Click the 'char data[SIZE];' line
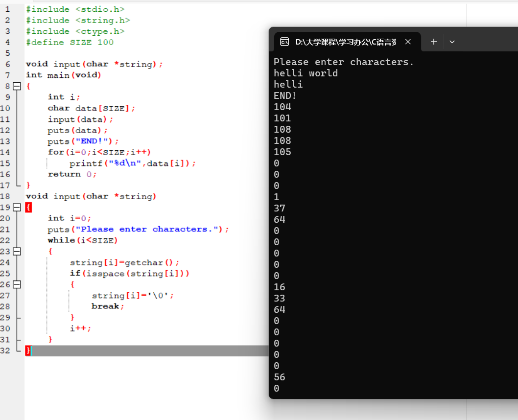 click(x=92, y=108)
